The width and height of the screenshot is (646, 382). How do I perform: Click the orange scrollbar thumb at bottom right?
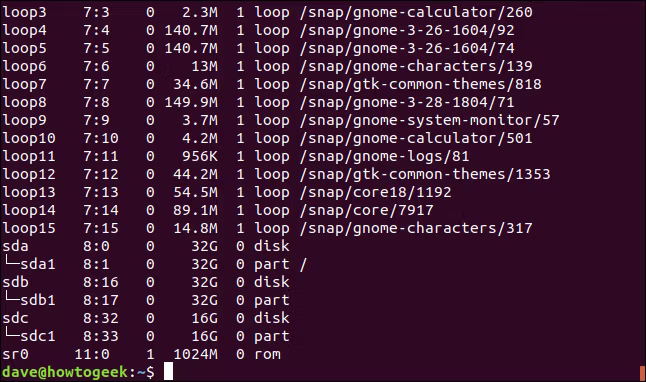tap(642, 373)
